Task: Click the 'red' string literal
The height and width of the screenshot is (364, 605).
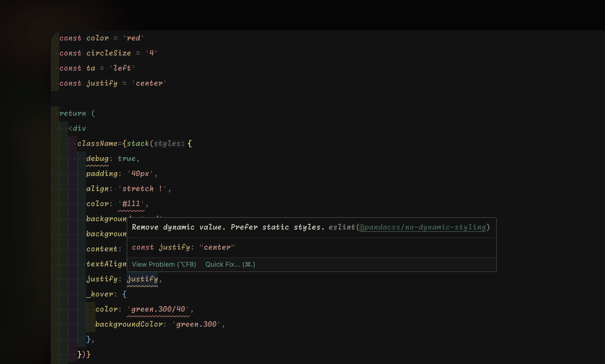Action: 133,38
